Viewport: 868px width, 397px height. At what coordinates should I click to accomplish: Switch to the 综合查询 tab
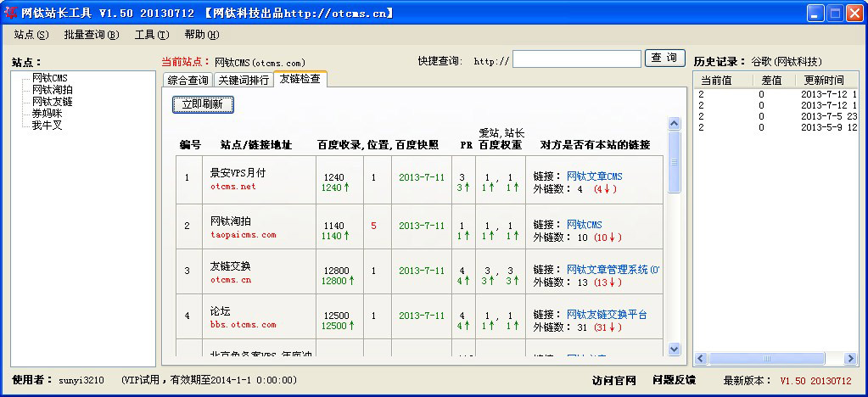point(188,81)
